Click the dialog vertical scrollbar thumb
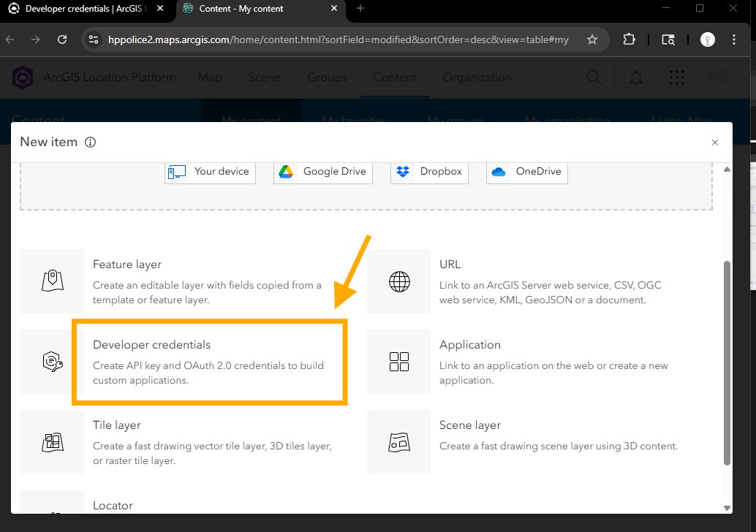 tap(727, 363)
